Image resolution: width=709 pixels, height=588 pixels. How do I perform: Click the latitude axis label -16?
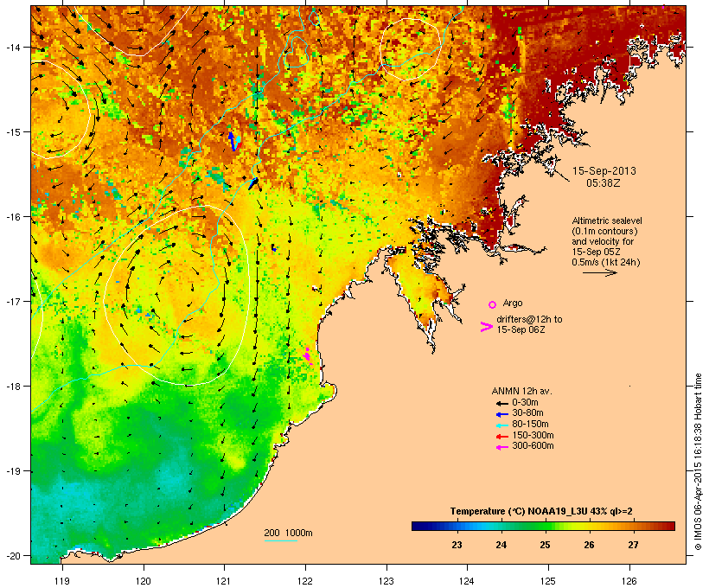click(x=12, y=217)
